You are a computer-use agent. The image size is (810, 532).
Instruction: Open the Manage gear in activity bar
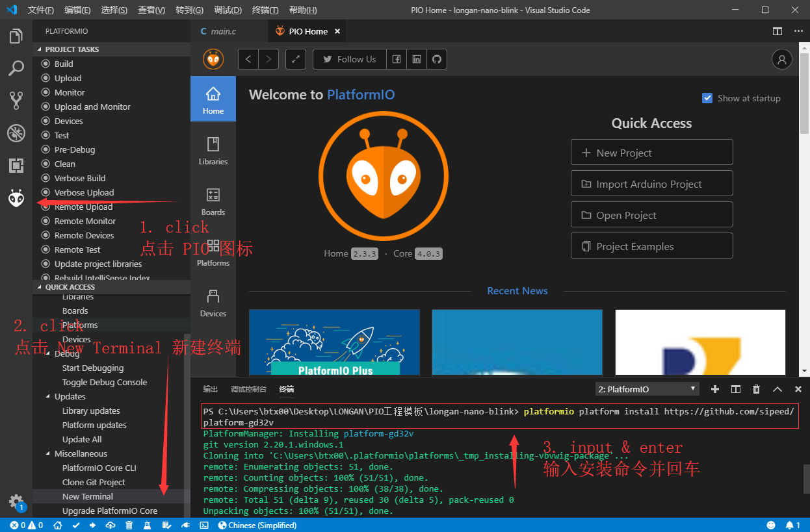tap(16, 501)
